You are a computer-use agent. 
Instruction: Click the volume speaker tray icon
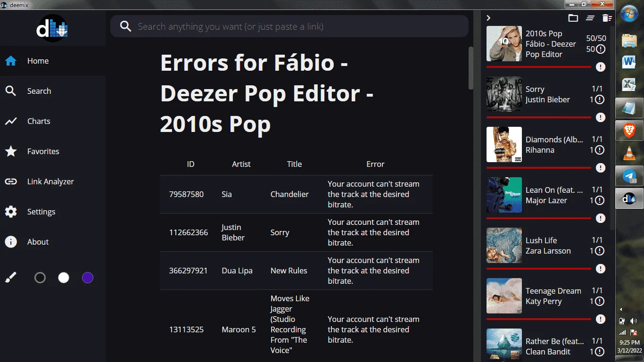click(634, 321)
